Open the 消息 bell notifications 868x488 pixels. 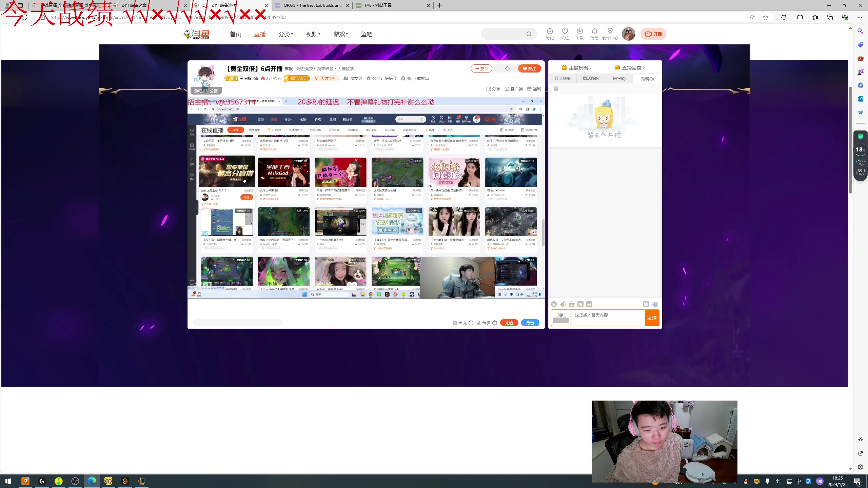pos(594,34)
